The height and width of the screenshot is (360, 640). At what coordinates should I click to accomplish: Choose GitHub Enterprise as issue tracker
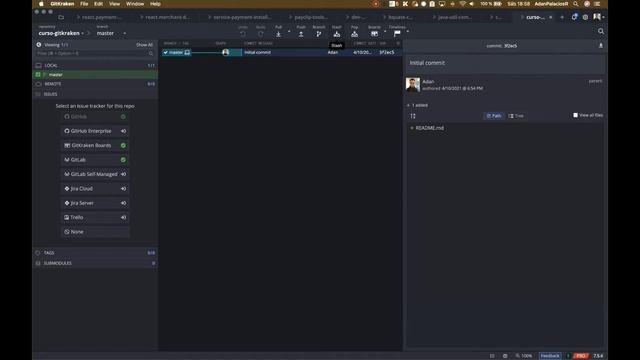click(x=95, y=131)
